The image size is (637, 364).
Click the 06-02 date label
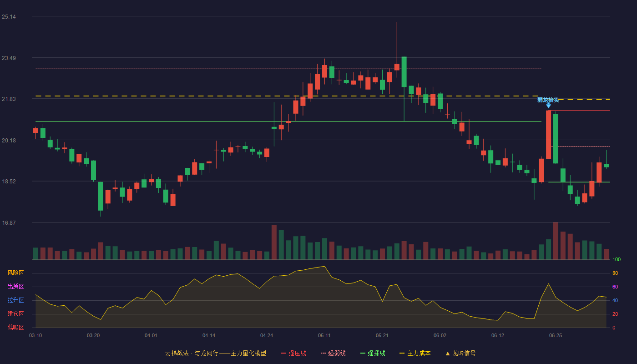click(x=440, y=335)
